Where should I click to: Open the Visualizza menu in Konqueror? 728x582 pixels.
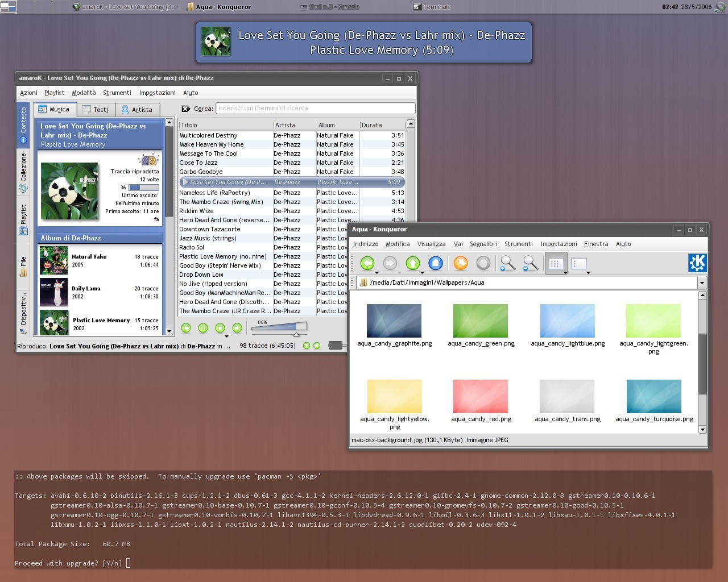click(x=431, y=244)
